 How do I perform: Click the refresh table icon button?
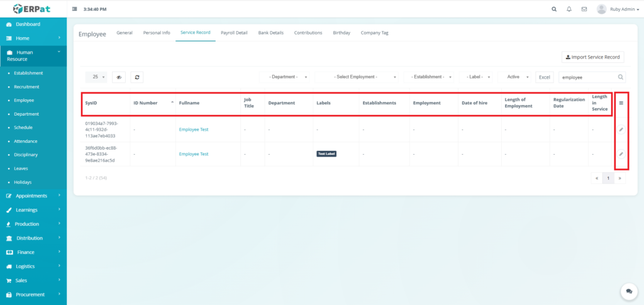point(136,77)
